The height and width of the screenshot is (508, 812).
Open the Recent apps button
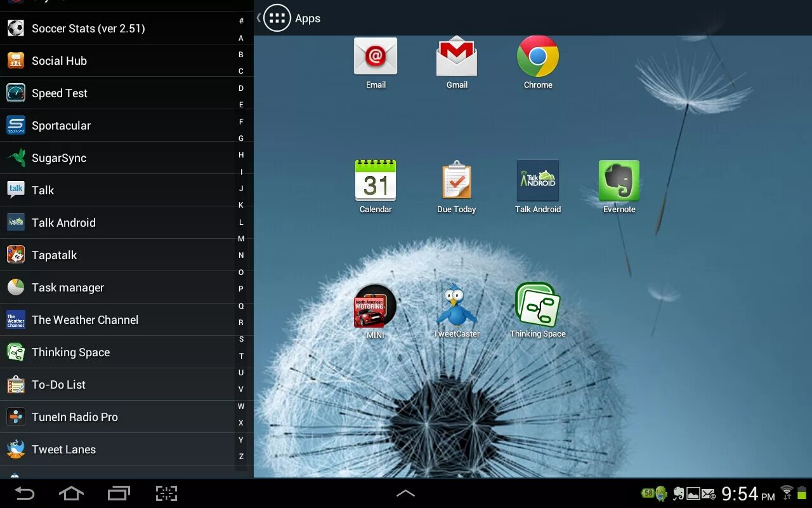click(119, 493)
